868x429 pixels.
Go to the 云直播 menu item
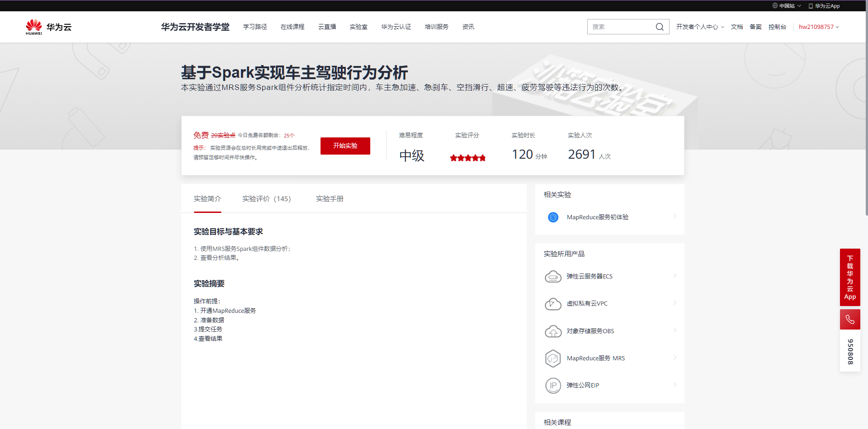[x=327, y=27]
